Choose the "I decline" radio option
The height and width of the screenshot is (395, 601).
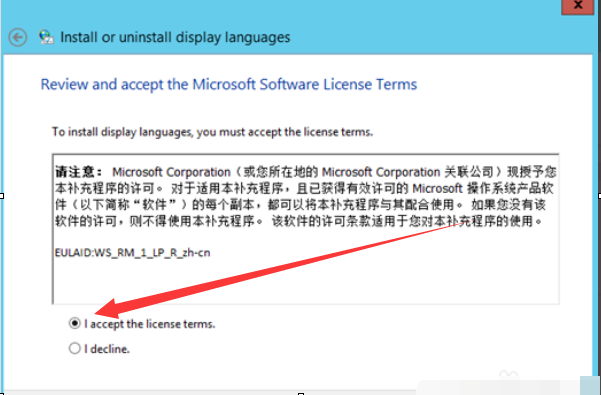75,348
